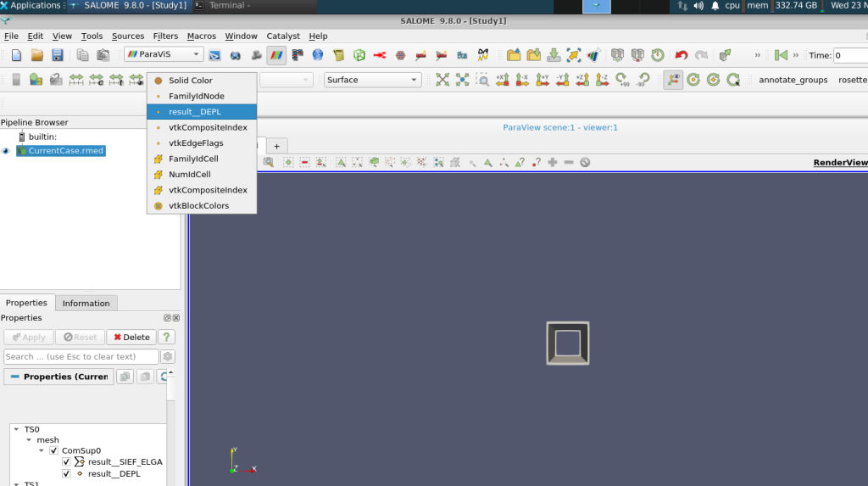Collapse the TS0 tree node

(x=17, y=429)
